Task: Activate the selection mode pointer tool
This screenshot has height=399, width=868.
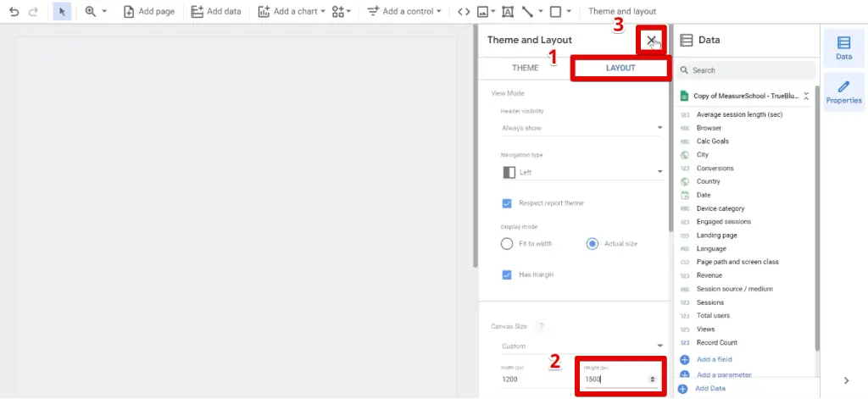Action: click(x=62, y=11)
